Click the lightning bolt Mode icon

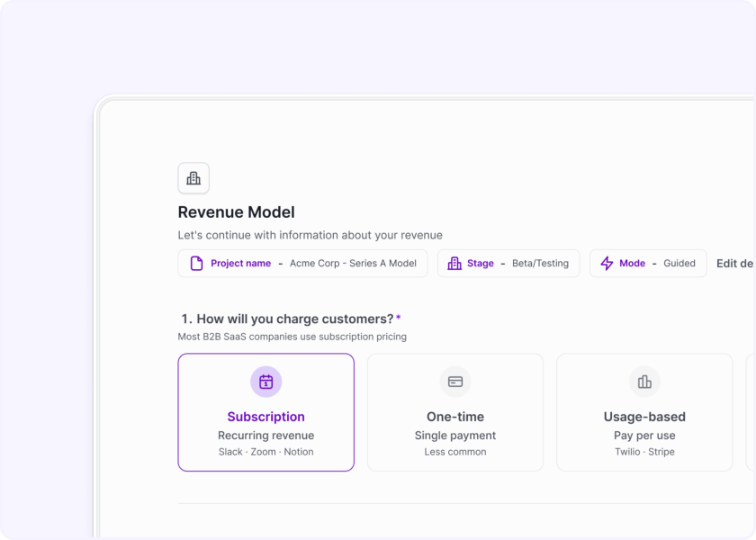point(607,264)
